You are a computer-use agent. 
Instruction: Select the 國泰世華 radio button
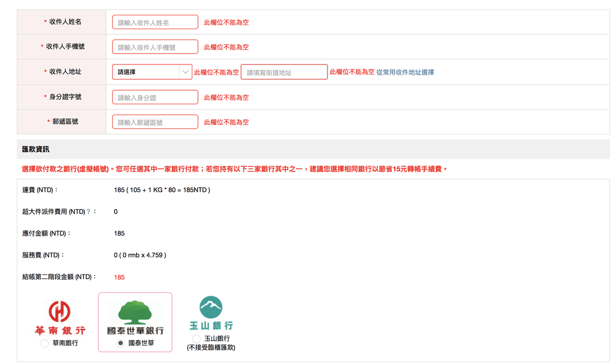coord(120,344)
